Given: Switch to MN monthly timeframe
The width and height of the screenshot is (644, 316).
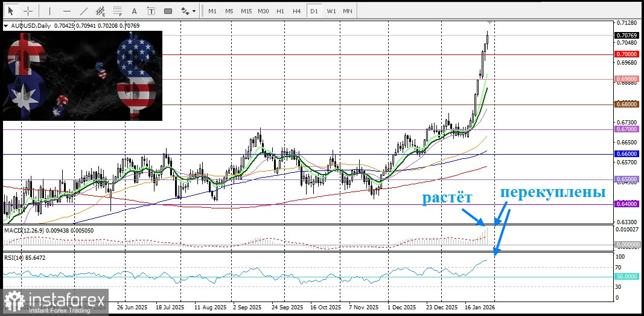Looking at the screenshot, I should (x=348, y=11).
